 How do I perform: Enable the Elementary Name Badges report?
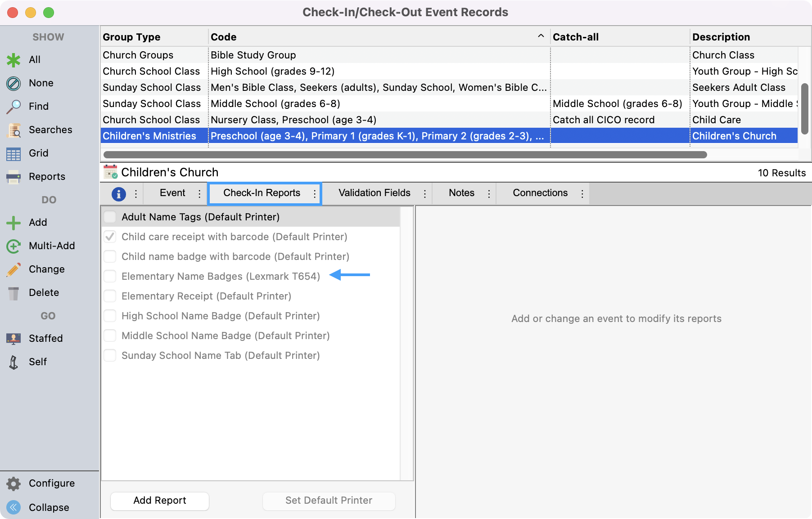[109, 276]
